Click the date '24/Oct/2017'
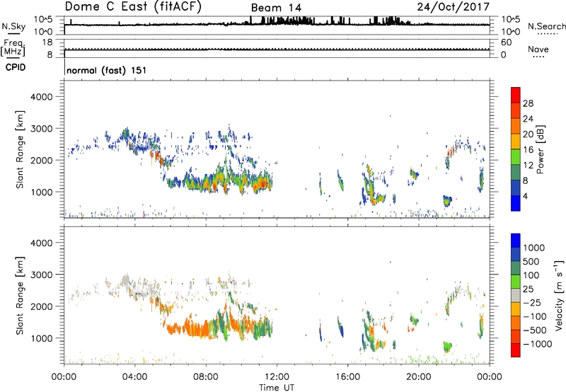The image size is (566, 392). [454, 7]
